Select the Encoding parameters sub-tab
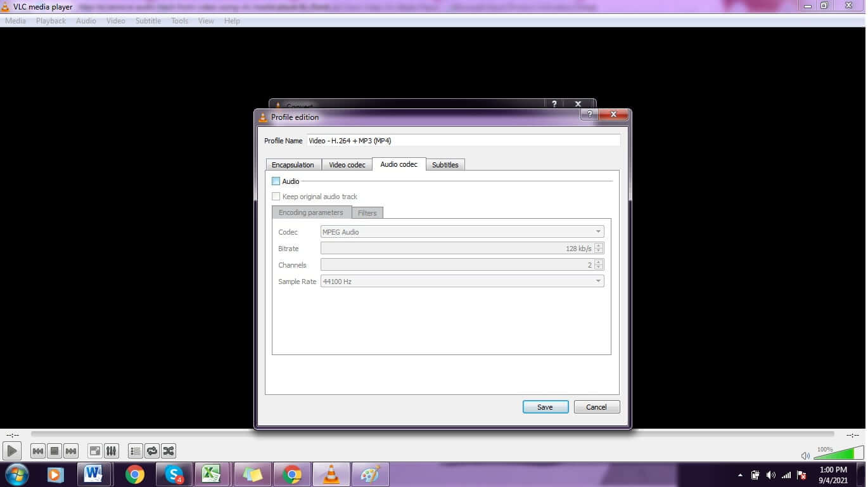Image resolution: width=868 pixels, height=487 pixels. click(311, 212)
